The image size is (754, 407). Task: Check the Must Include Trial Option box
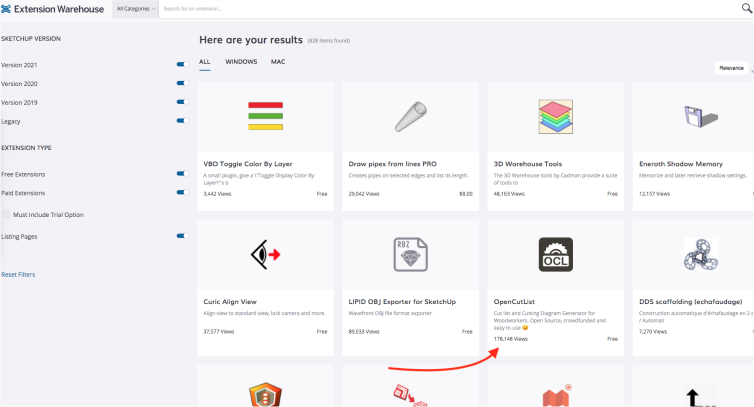(x=7, y=215)
